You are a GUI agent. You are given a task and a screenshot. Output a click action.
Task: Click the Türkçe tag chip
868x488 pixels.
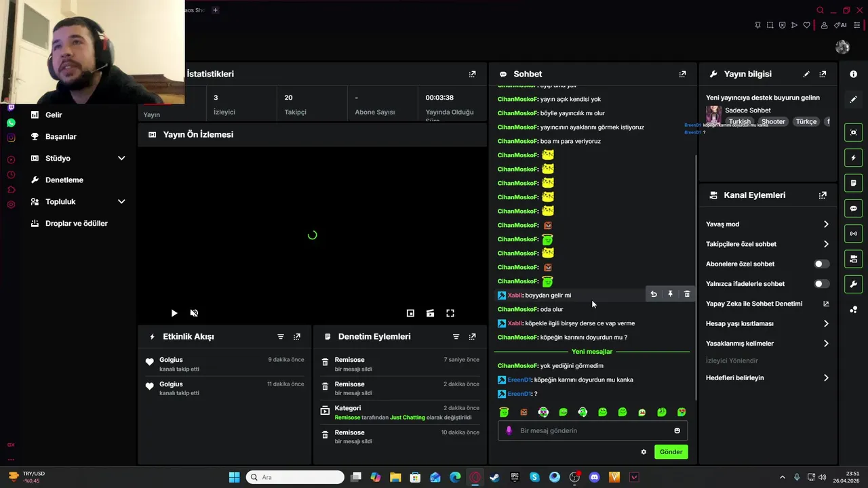coord(806,122)
